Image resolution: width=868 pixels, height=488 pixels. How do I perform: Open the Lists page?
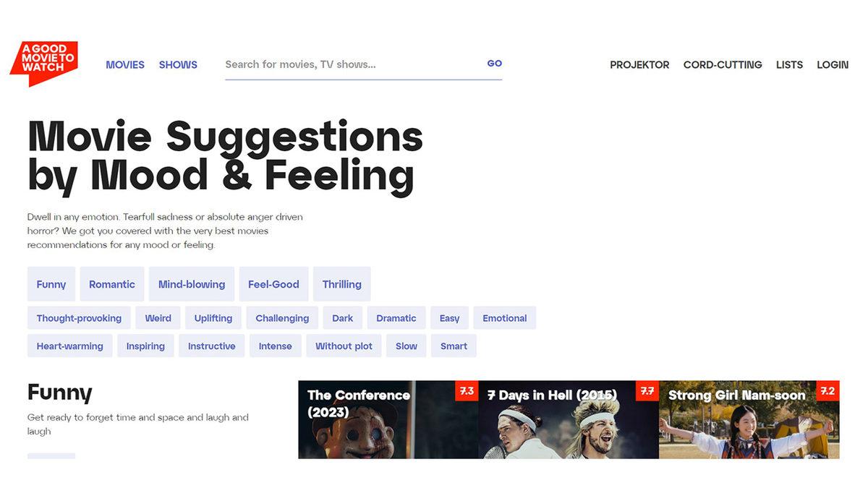[x=789, y=64]
